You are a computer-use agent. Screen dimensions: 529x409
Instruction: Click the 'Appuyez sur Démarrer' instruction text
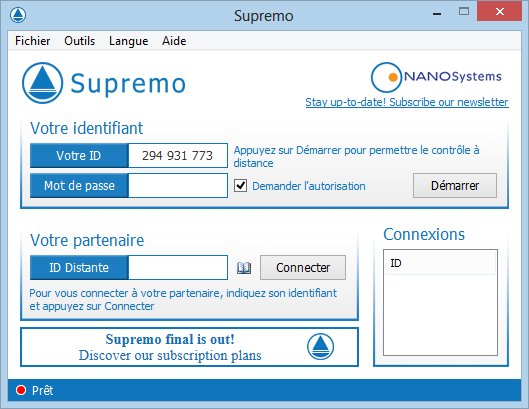pos(356,157)
